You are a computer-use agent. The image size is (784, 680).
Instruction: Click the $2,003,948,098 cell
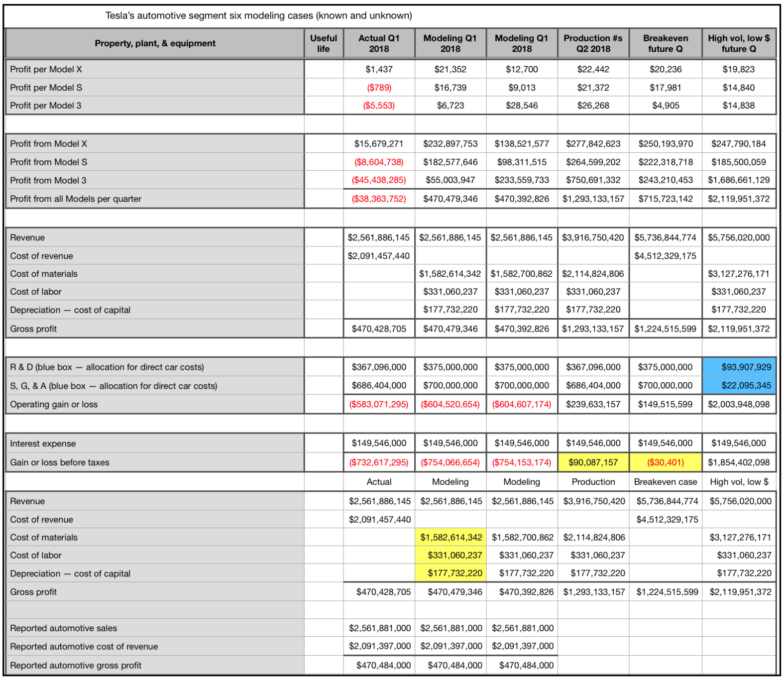pyautogui.click(x=739, y=404)
